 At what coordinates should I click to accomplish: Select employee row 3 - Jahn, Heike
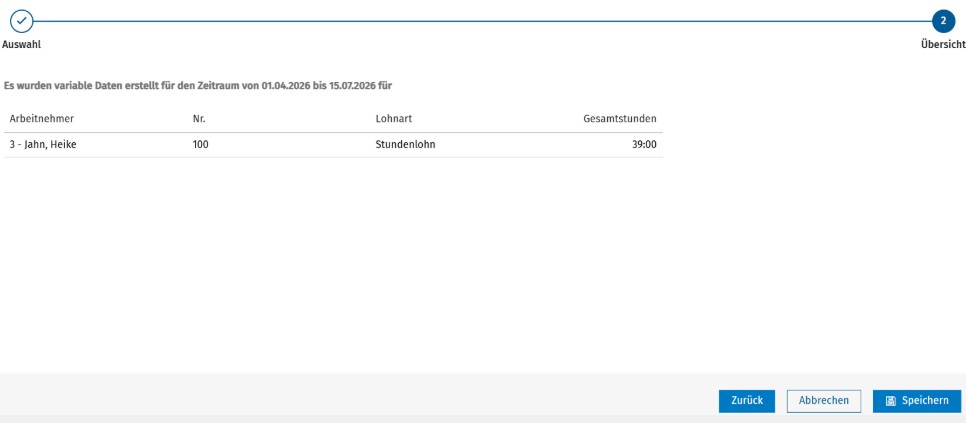[333, 145]
